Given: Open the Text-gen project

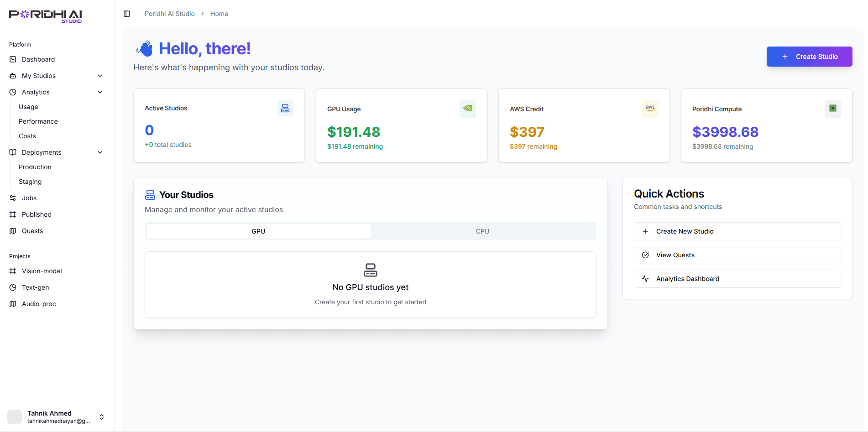Looking at the screenshot, I should point(57,287).
